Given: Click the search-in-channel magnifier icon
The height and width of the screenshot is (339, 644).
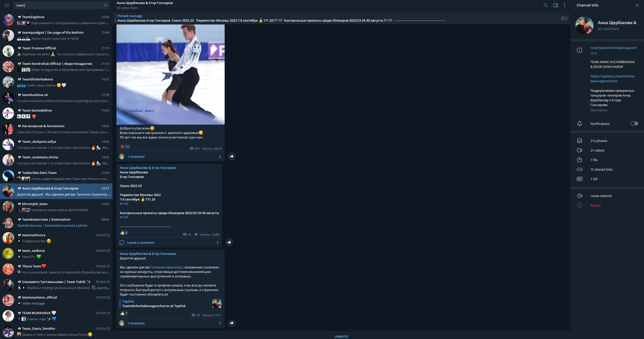Looking at the screenshot, I should [545, 5].
